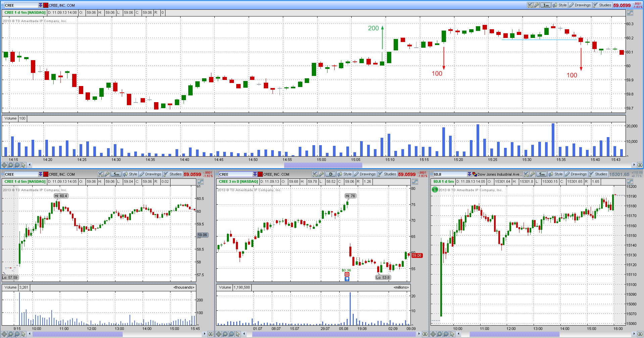The height and width of the screenshot is (338, 644).
Task: Click the expand-collapse arrows icon at the top chart's bottom right
Action: pos(640,165)
